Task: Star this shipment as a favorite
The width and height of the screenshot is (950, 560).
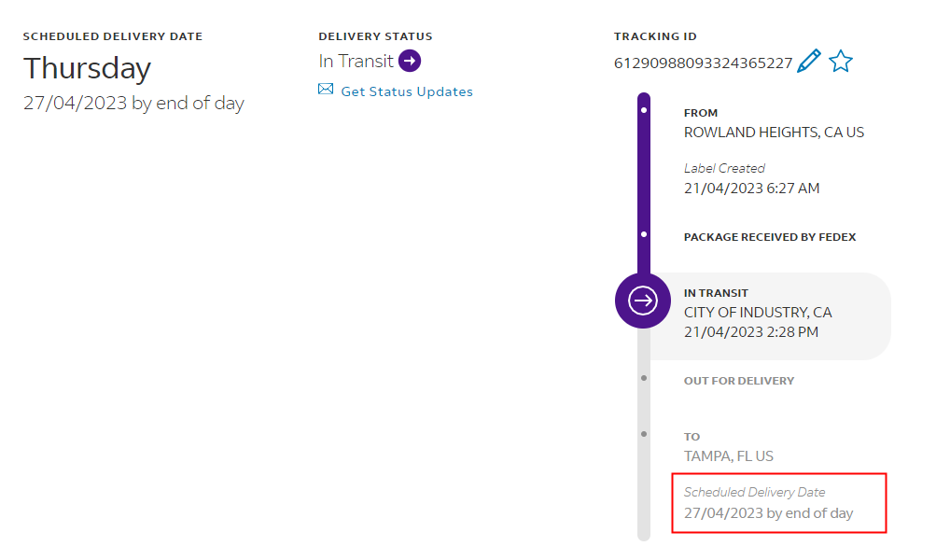Action: coord(841,62)
